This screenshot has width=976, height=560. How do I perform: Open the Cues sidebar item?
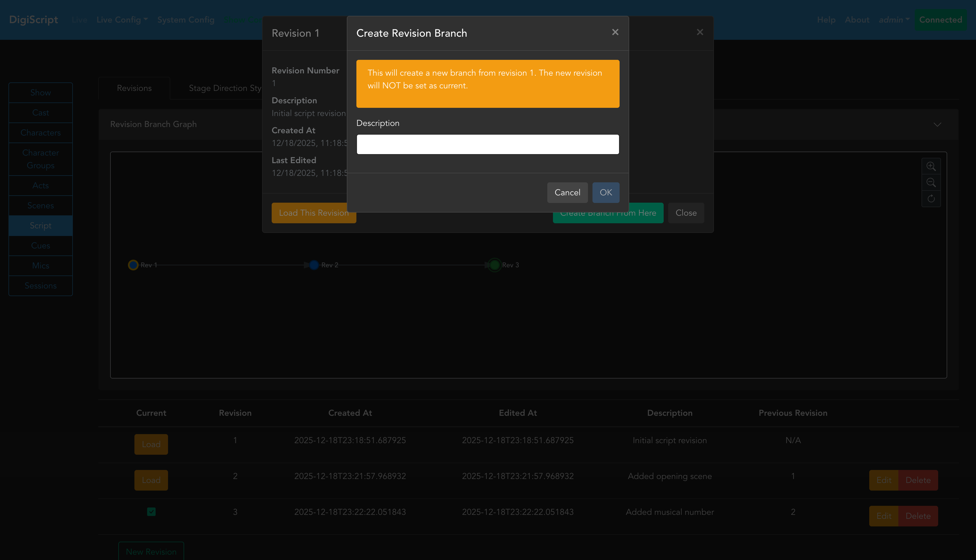40,245
